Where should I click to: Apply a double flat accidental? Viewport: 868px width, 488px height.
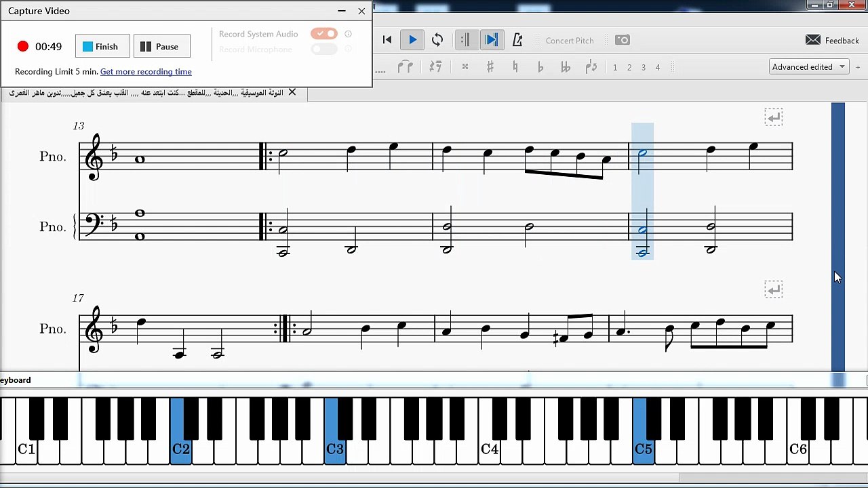pyautogui.click(x=566, y=67)
